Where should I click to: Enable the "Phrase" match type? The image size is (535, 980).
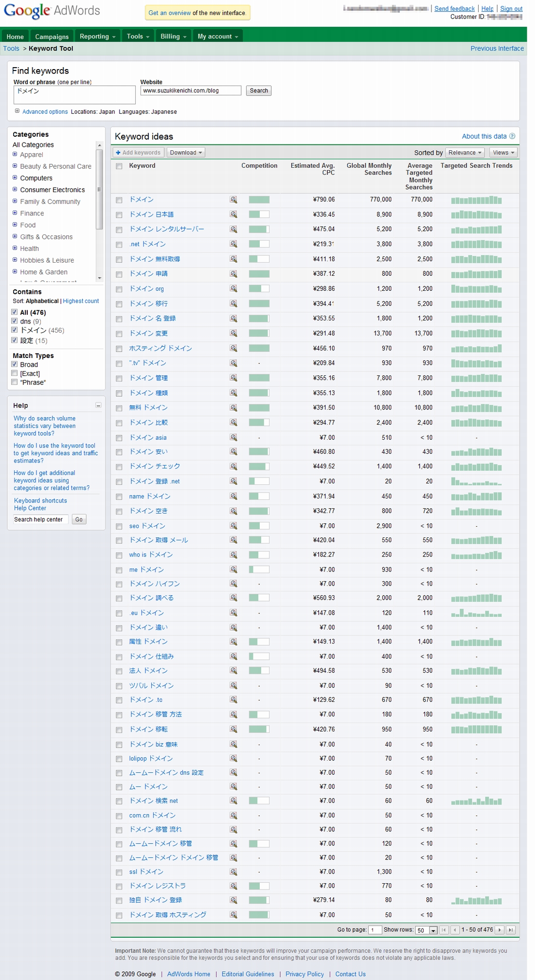click(15, 382)
